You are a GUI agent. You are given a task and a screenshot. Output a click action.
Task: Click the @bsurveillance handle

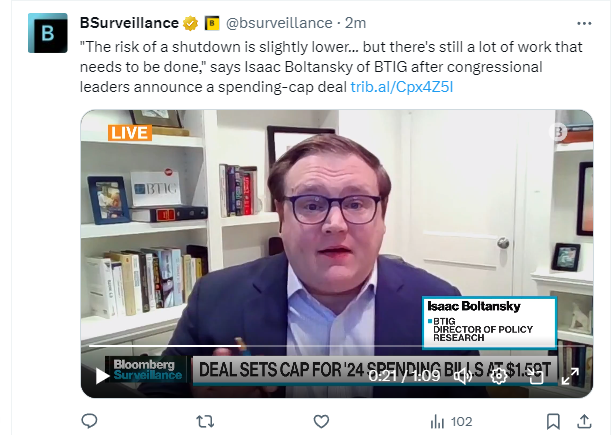(279, 23)
